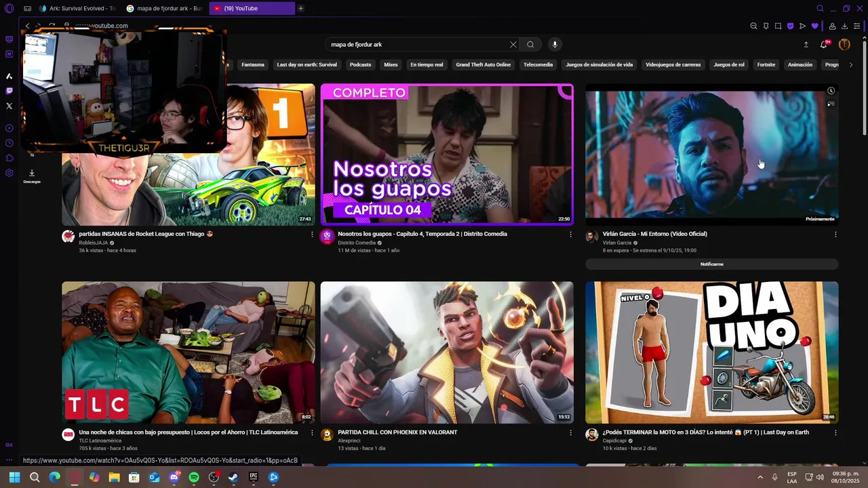Switch to the Ark: Survival Evolved tab
Viewport: 868px width, 488px height.
click(x=77, y=9)
